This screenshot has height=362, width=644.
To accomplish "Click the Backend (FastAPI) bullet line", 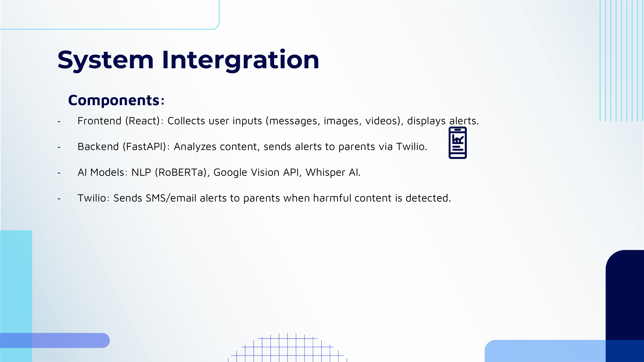I will 252,147.
